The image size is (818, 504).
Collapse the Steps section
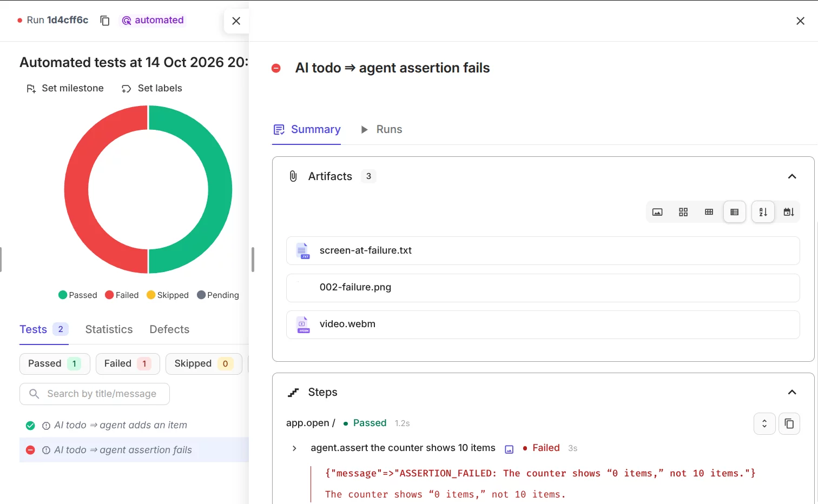792,392
